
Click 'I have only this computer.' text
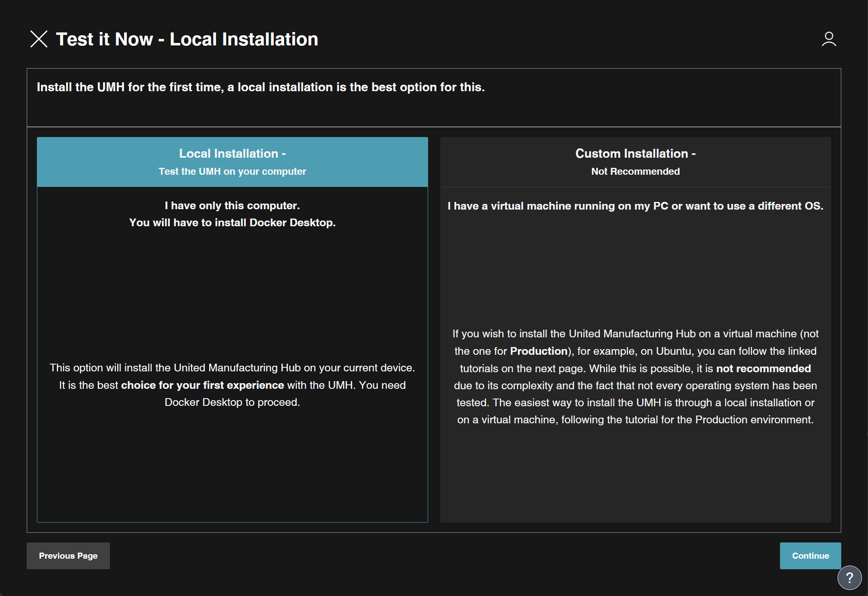[x=232, y=206]
